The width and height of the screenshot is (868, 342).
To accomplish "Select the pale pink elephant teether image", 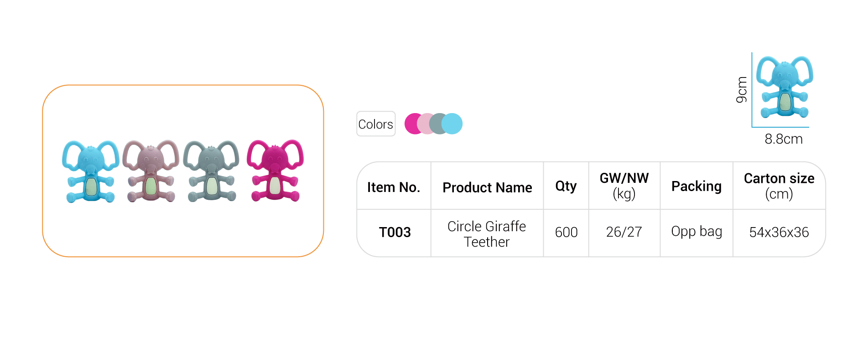I will 151,171.
